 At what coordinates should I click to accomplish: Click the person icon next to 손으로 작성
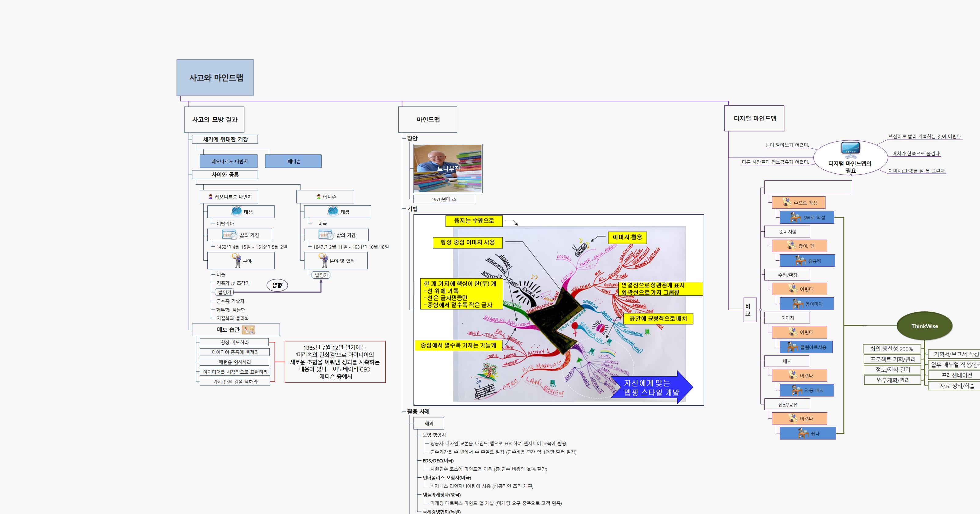click(x=787, y=202)
